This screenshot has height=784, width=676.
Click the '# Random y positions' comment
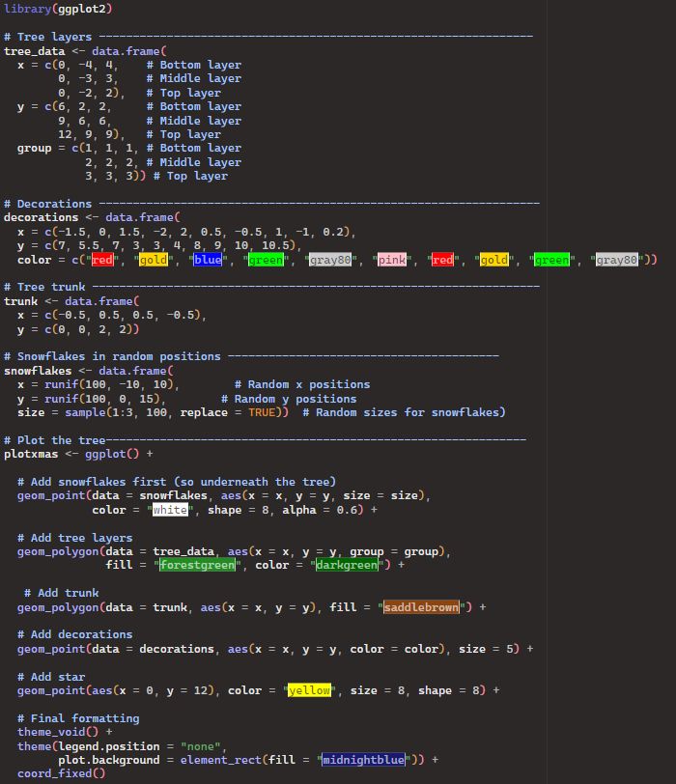pos(289,399)
